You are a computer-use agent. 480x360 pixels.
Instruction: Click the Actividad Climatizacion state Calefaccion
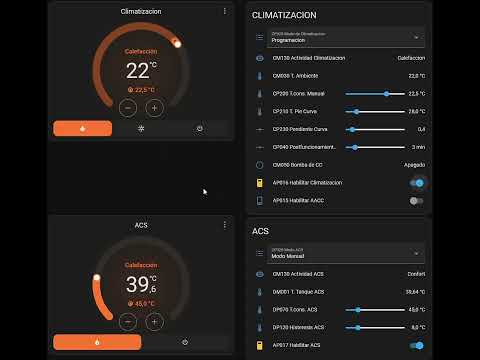click(x=411, y=58)
